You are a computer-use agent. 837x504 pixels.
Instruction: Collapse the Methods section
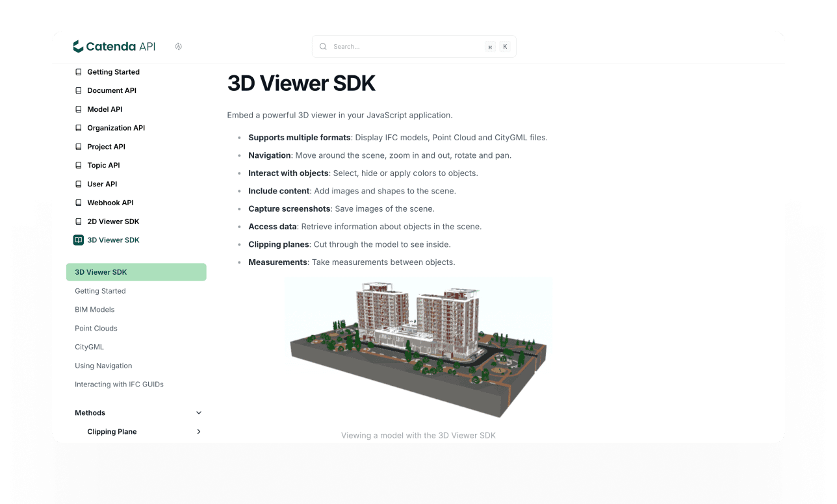coord(199,412)
